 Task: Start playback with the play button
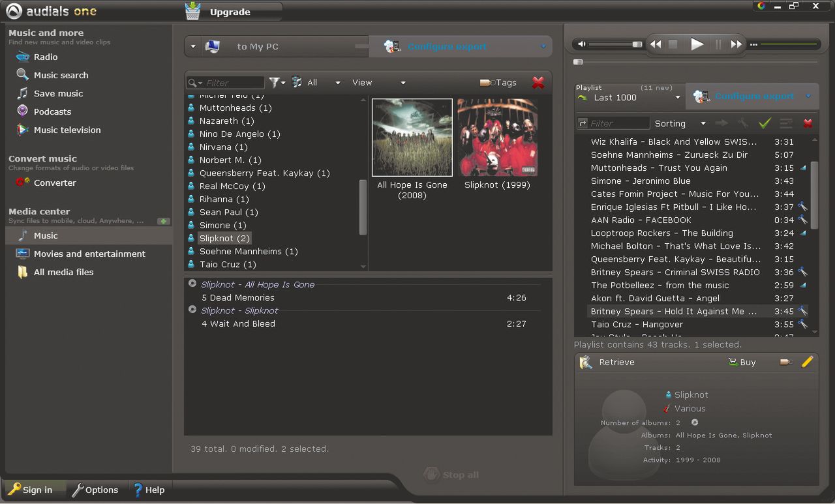[697, 44]
